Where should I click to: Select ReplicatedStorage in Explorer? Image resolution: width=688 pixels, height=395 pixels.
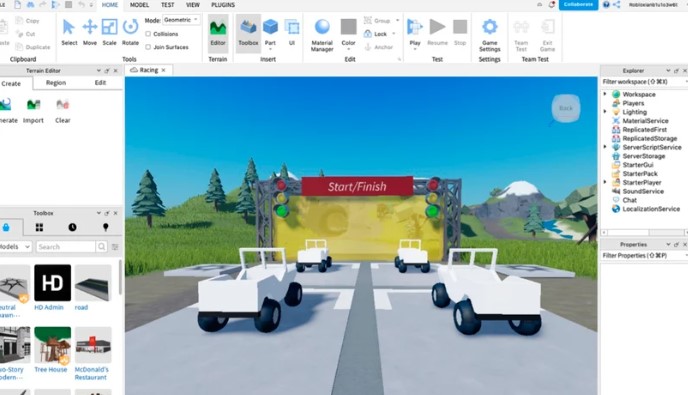point(644,138)
